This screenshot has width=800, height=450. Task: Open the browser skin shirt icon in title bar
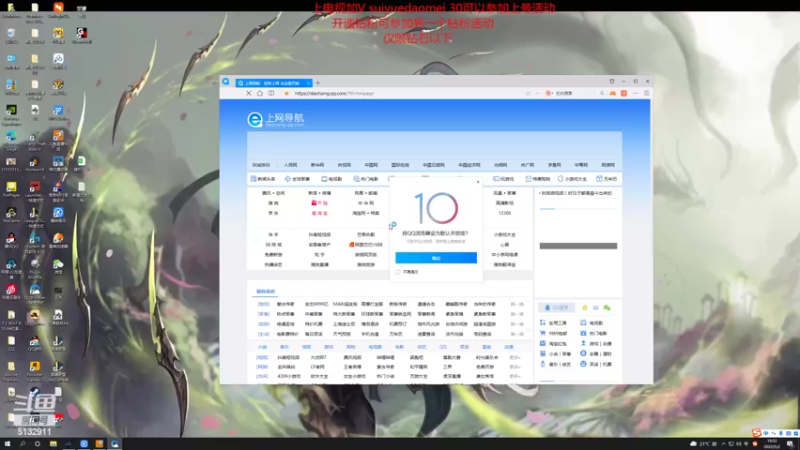point(612,81)
